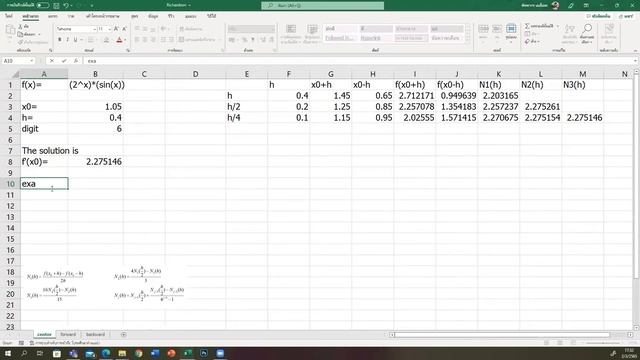Click the taskbar search magnifier icon
Viewport: 640px width, 360px height.
(24, 353)
